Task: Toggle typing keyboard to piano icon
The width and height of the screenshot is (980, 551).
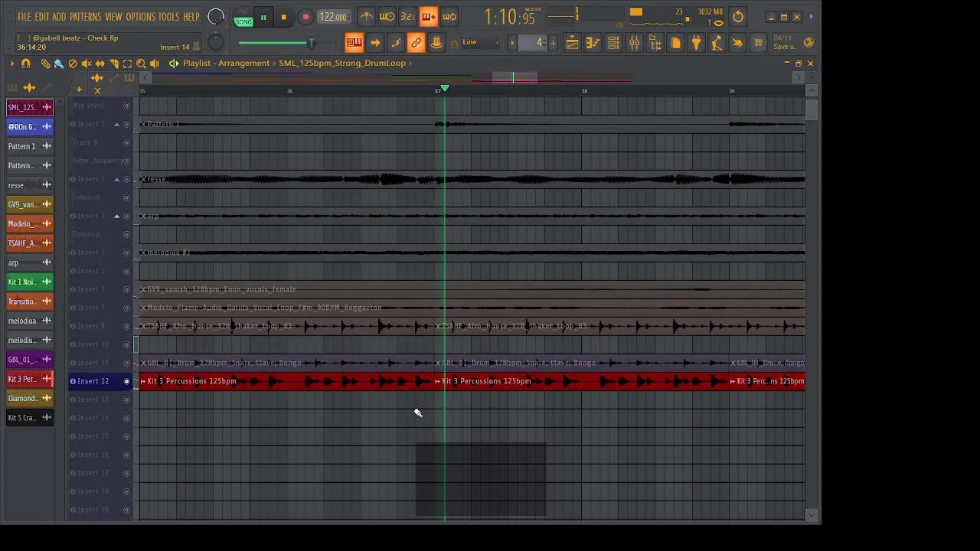Action: pyautogui.click(x=354, y=43)
